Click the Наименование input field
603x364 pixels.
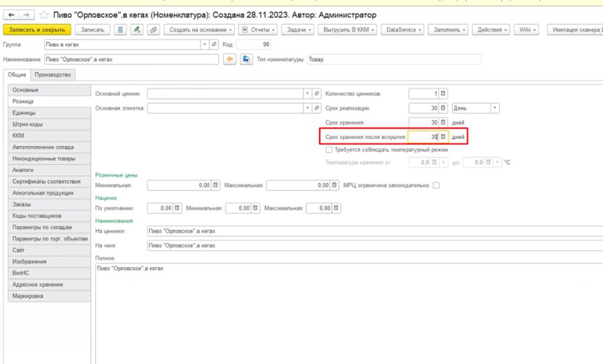pos(131,59)
